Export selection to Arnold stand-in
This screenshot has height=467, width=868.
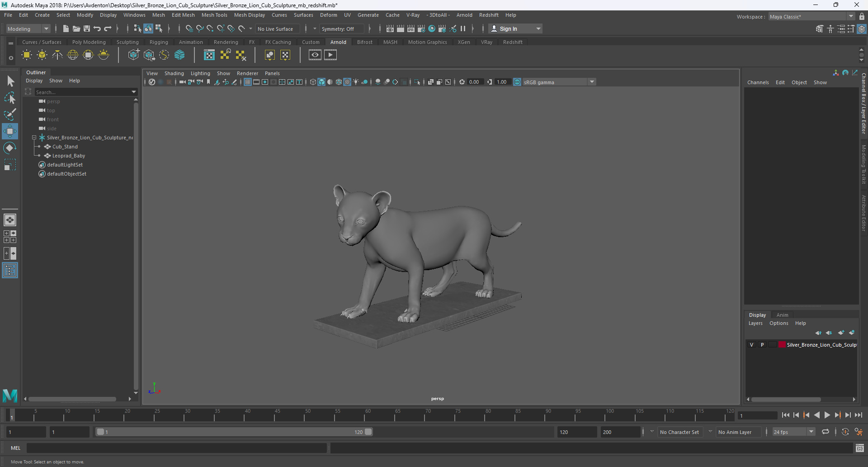pyautogui.click(x=149, y=55)
